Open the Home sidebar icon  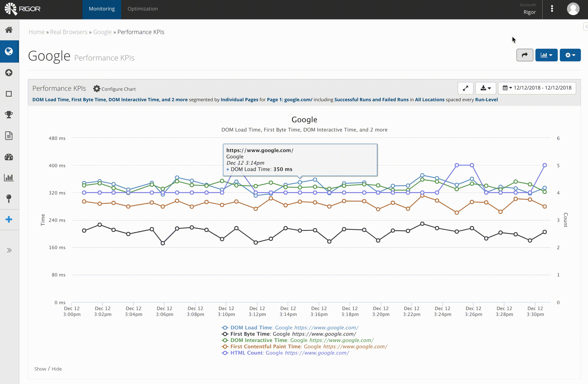coord(9,30)
